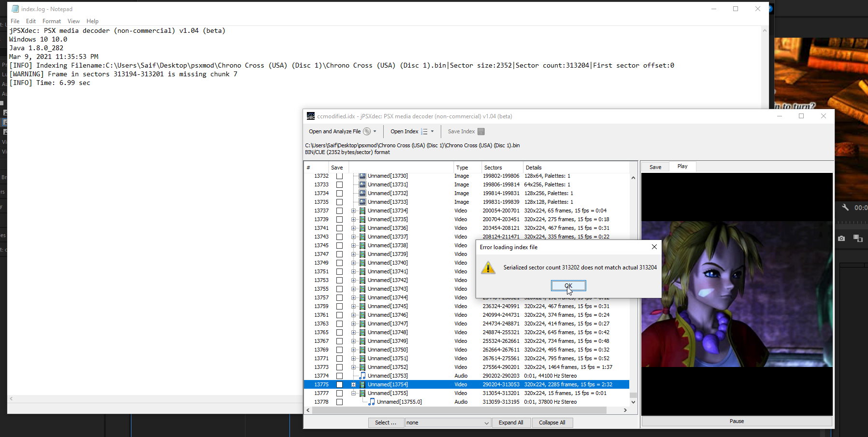Click the camera icon in background window

click(841, 239)
